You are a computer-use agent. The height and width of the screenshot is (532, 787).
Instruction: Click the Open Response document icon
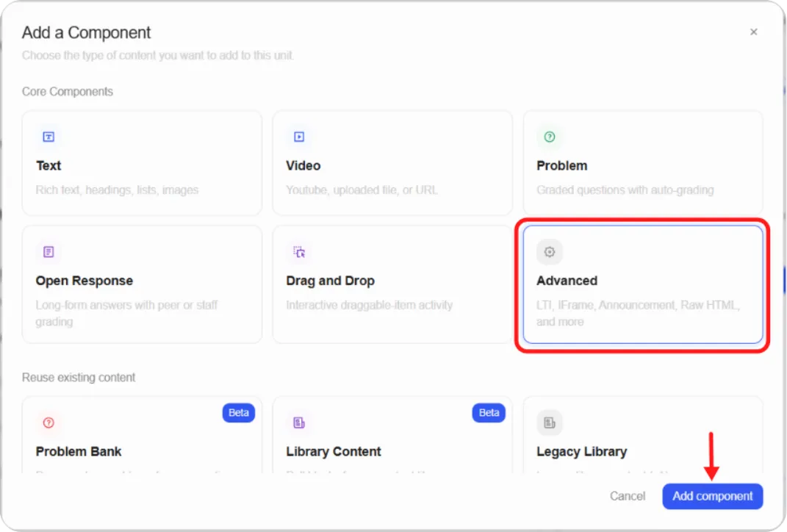(x=48, y=251)
